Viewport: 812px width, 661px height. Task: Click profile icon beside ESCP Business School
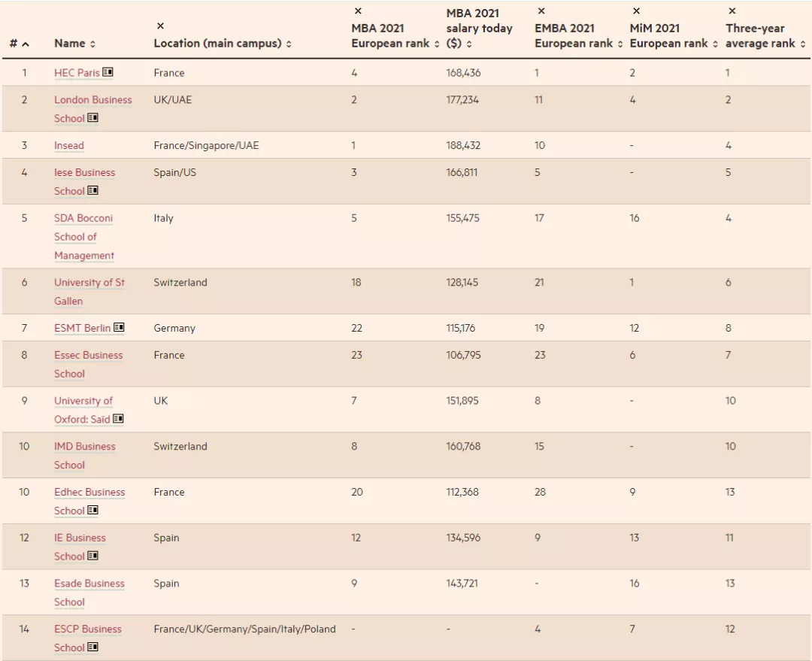[x=93, y=647]
